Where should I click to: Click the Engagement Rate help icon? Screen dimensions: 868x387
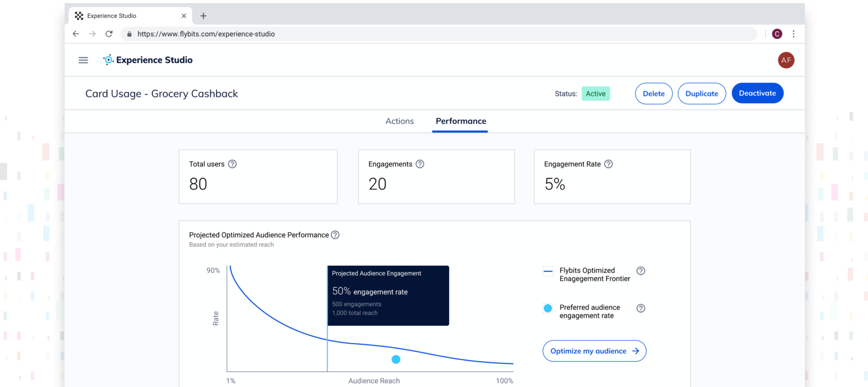(x=608, y=164)
